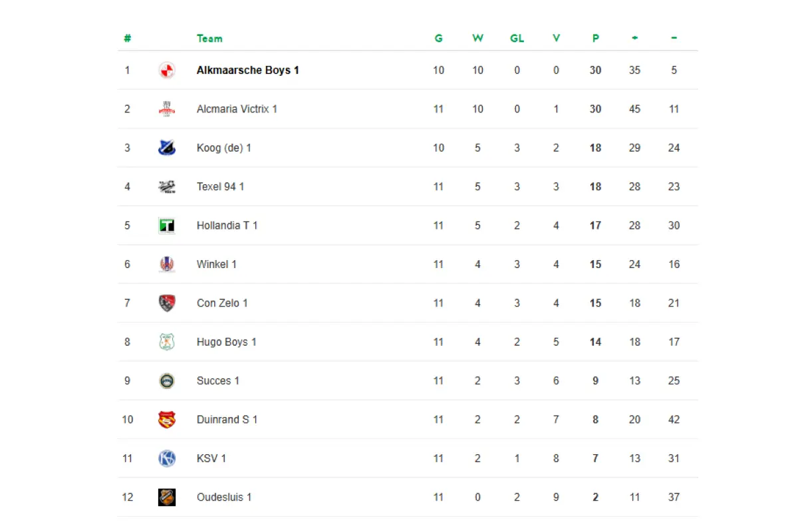
Task: Sort standings by the P points header
Action: [595, 39]
